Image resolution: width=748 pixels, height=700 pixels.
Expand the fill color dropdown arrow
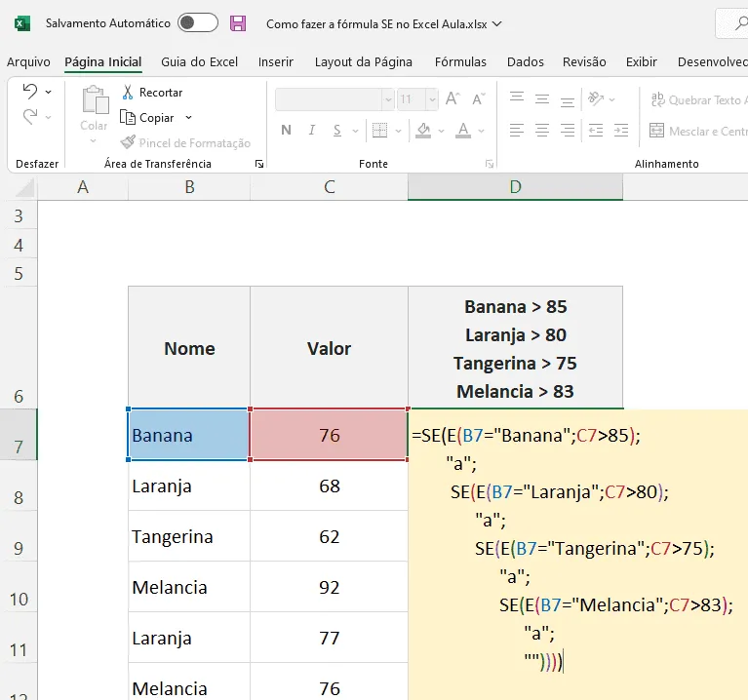[x=441, y=131]
